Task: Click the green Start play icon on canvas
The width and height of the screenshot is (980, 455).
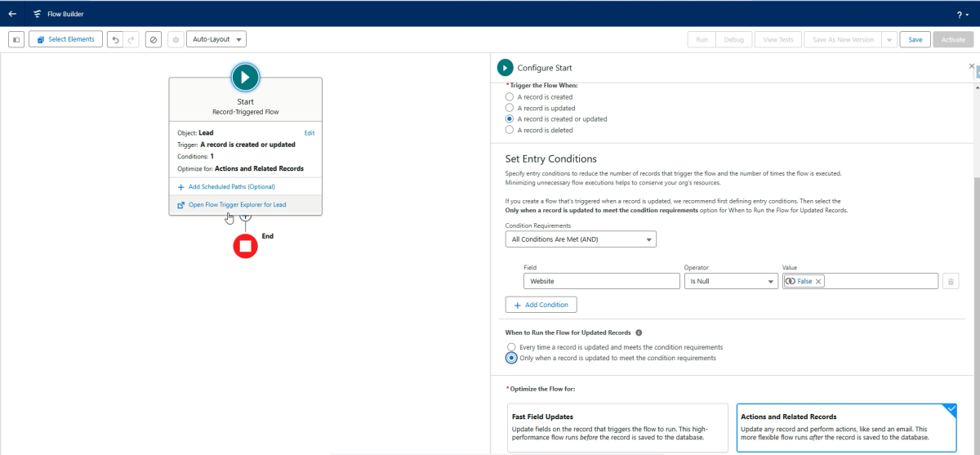Action: coord(245,77)
